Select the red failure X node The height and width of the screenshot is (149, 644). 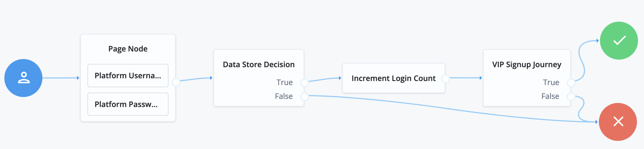pyautogui.click(x=618, y=122)
